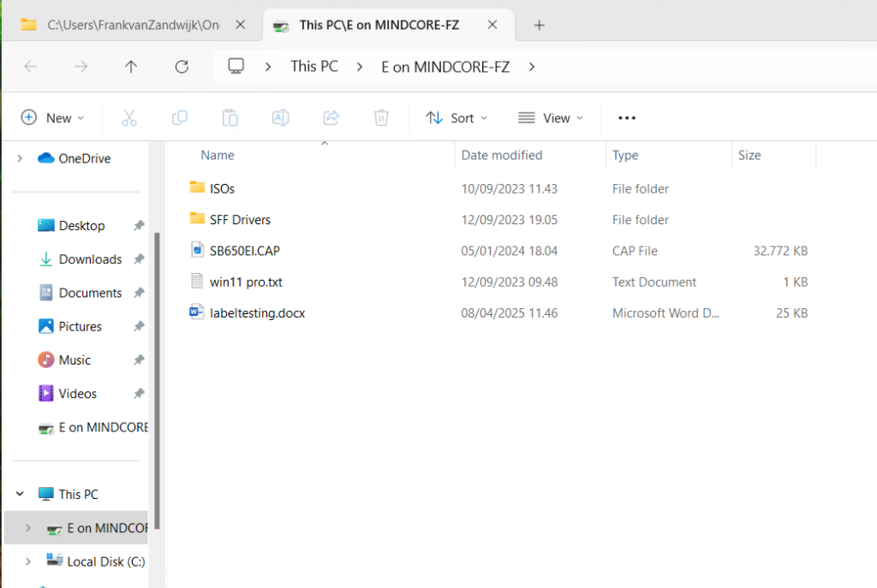This screenshot has width=877, height=588.
Task: Open the View layout dropdown
Action: point(551,118)
